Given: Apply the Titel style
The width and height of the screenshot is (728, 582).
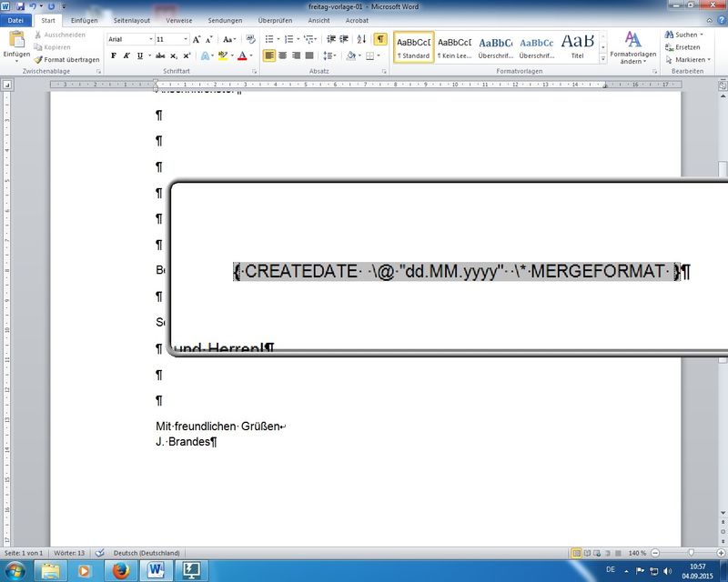Looking at the screenshot, I should (x=577, y=46).
